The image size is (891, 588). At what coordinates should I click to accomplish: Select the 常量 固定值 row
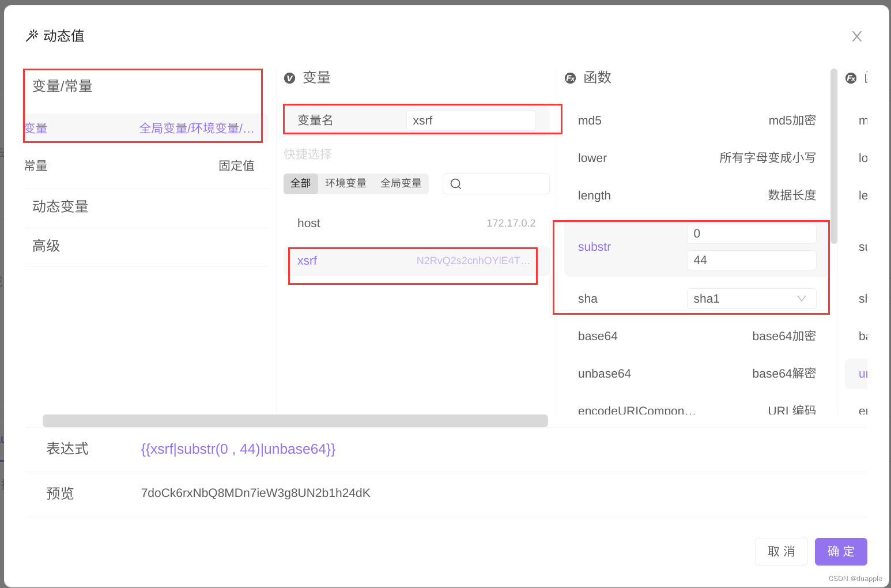tap(146, 165)
